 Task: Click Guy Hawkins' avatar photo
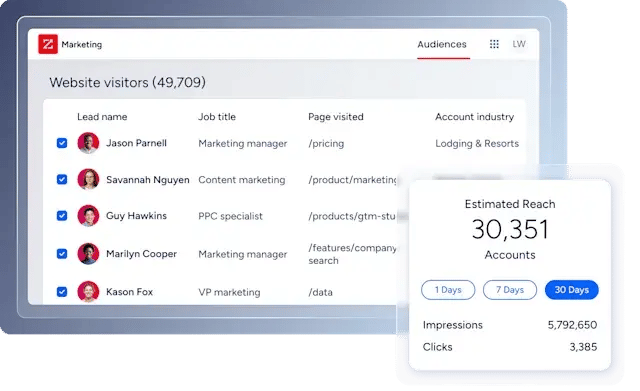click(x=88, y=215)
